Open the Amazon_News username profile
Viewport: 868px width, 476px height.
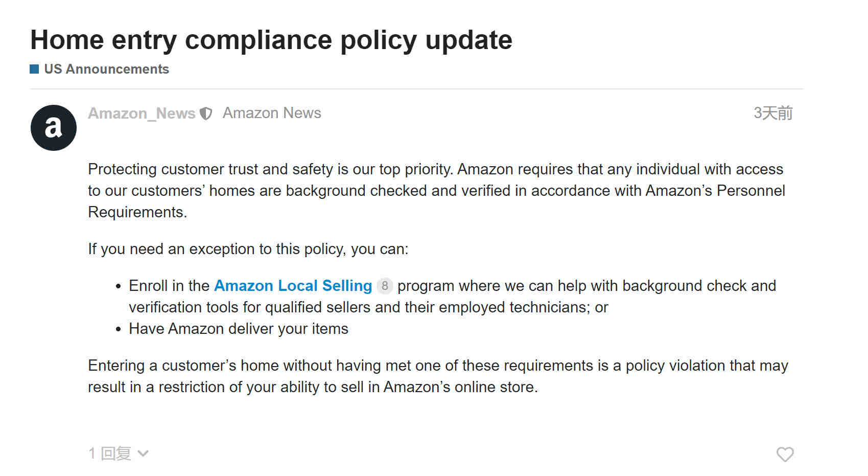click(x=142, y=114)
